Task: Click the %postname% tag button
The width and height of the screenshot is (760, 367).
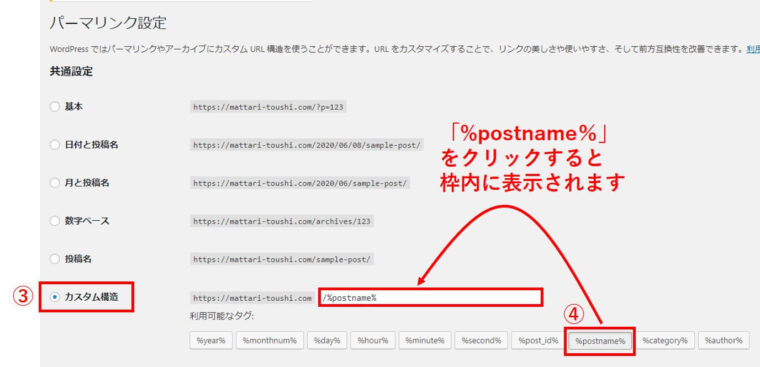Action: (x=600, y=341)
